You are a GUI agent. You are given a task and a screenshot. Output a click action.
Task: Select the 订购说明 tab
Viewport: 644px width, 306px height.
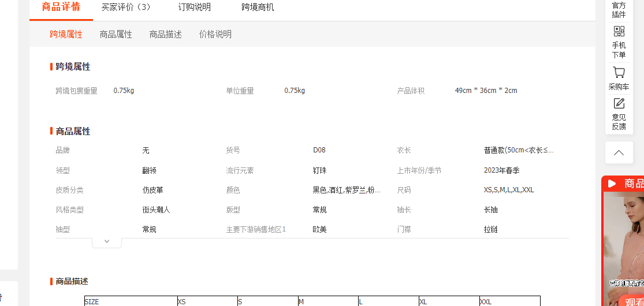click(x=195, y=8)
